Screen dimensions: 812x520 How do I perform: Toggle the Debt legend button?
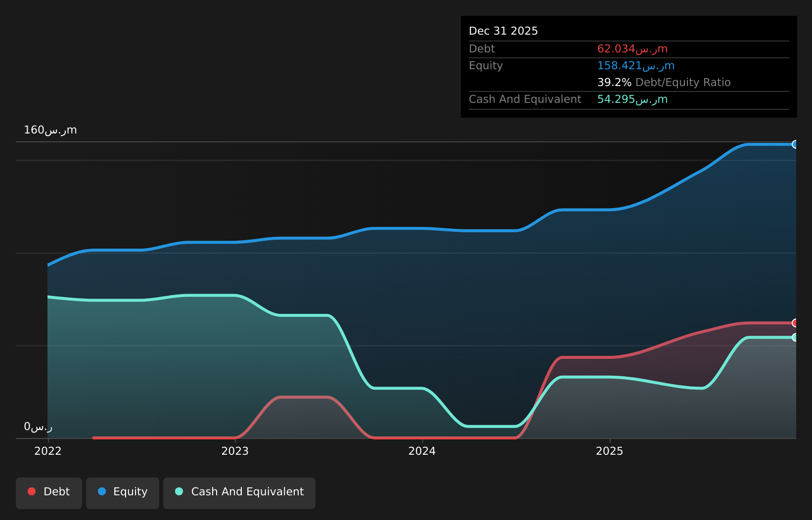tap(49, 493)
